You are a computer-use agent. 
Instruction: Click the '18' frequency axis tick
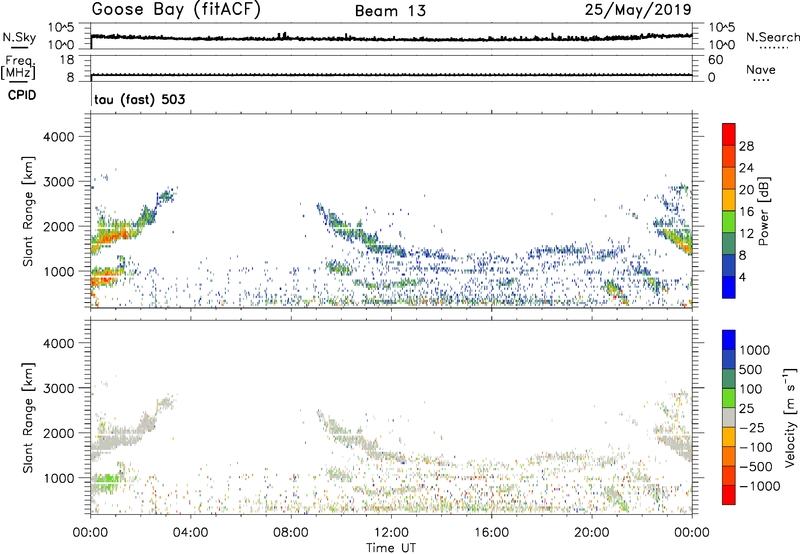point(67,60)
